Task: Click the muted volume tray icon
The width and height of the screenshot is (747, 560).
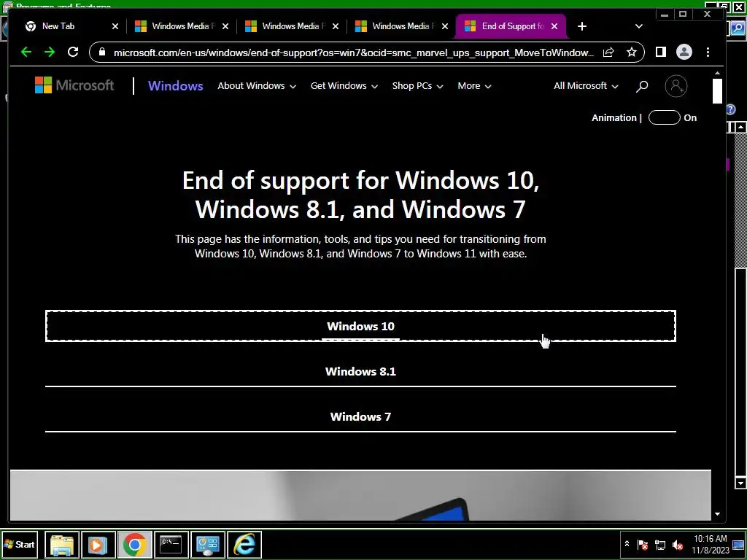Action: coord(678,545)
